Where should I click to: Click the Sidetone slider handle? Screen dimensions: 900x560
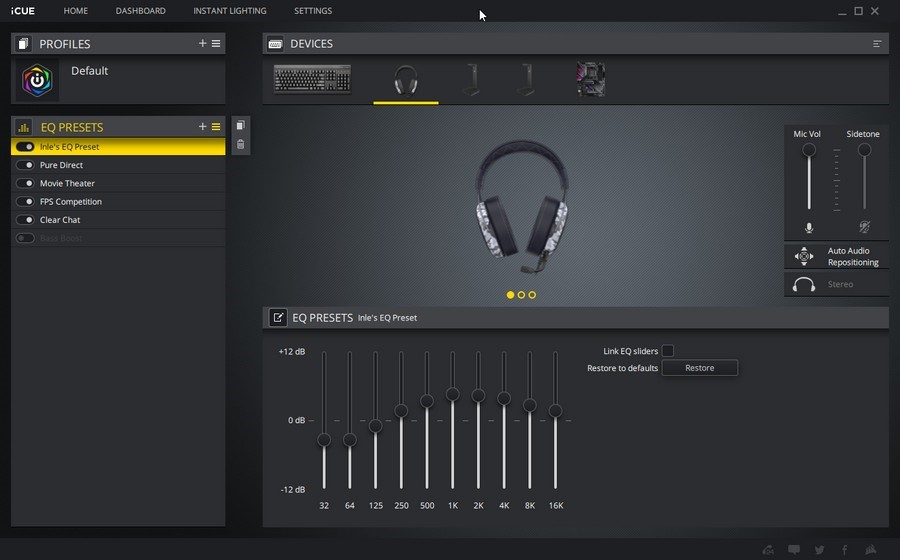[x=864, y=150]
